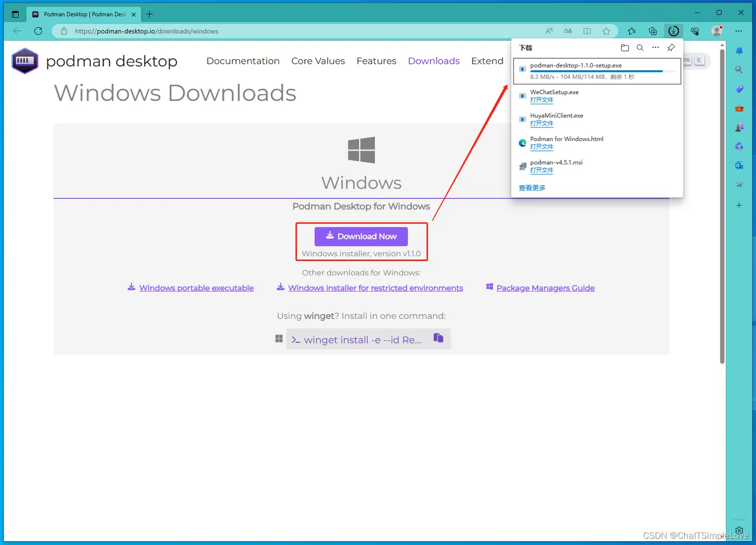The width and height of the screenshot is (756, 545).
Task: Click the HuyaMiniClient.exe filename
Action: [x=557, y=116]
